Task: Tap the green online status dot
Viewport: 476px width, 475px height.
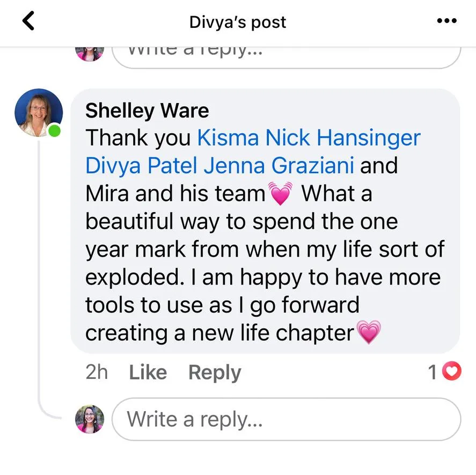Action: click(x=54, y=131)
